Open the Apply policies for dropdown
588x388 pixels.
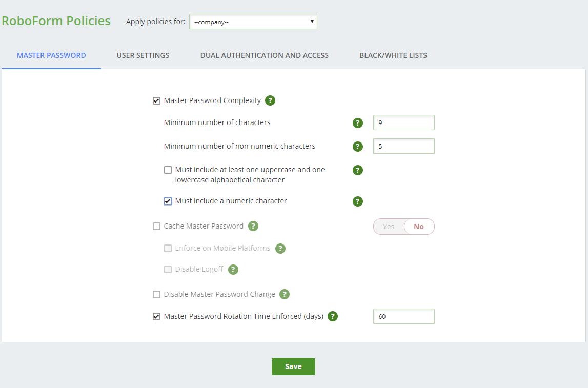253,22
